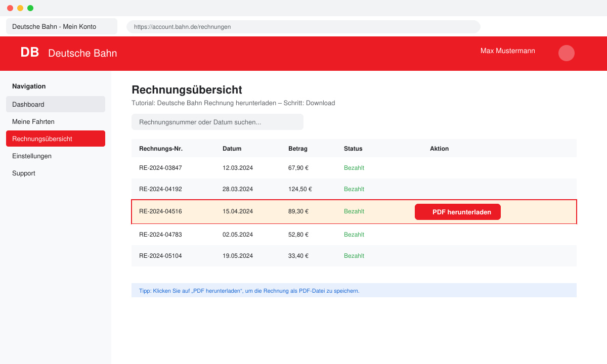
Task: Click Bezahlt status of RE-2024-03847
Action: tap(354, 168)
